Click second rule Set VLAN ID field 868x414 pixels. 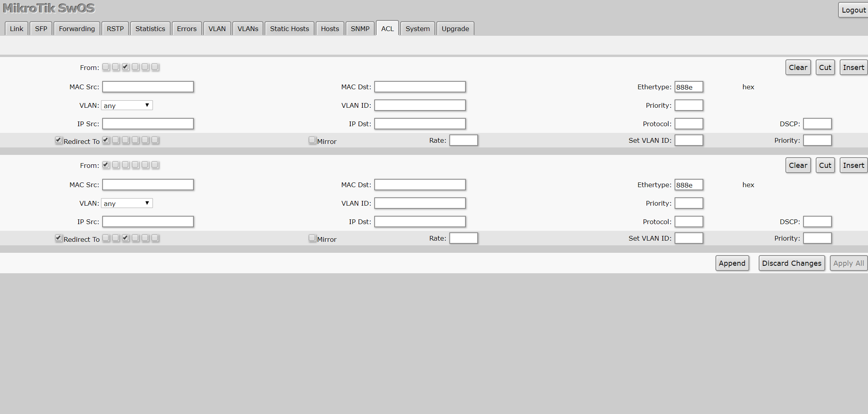coord(689,238)
